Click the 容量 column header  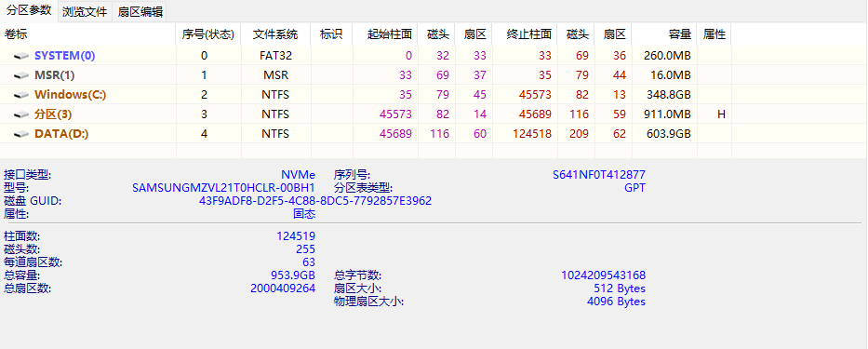664,34
